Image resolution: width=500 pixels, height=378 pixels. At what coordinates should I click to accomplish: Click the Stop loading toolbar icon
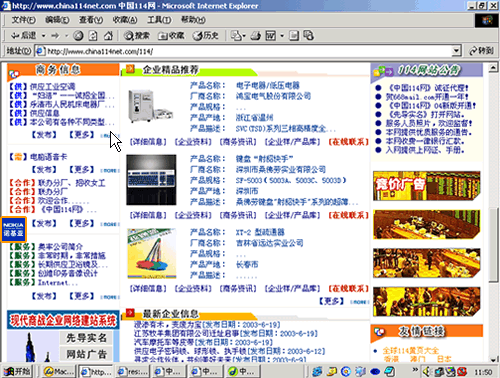tap(78, 36)
